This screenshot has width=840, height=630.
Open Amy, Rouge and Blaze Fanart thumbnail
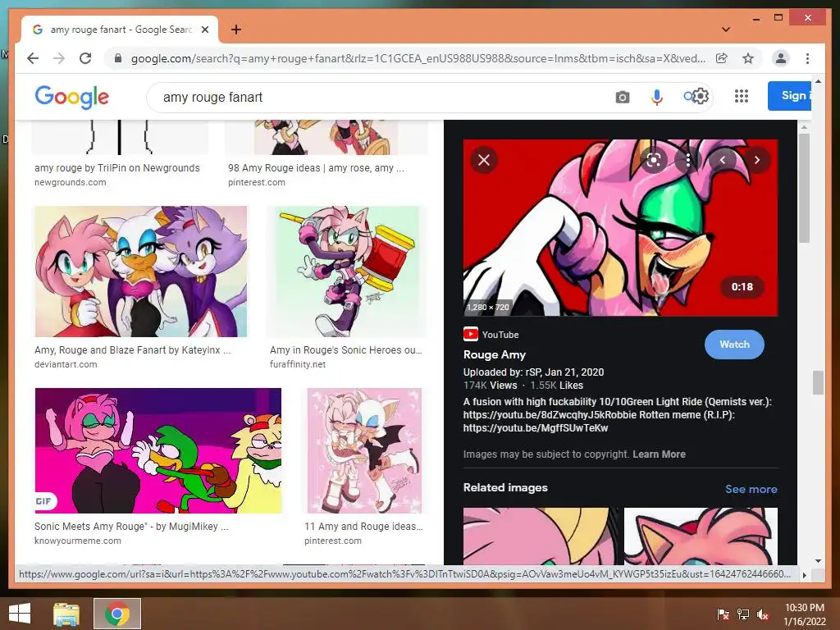(x=141, y=272)
